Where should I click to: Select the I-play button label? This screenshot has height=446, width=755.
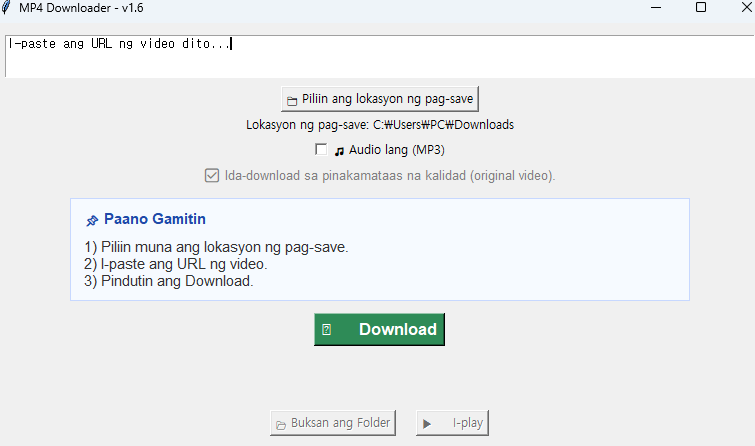tap(467, 423)
